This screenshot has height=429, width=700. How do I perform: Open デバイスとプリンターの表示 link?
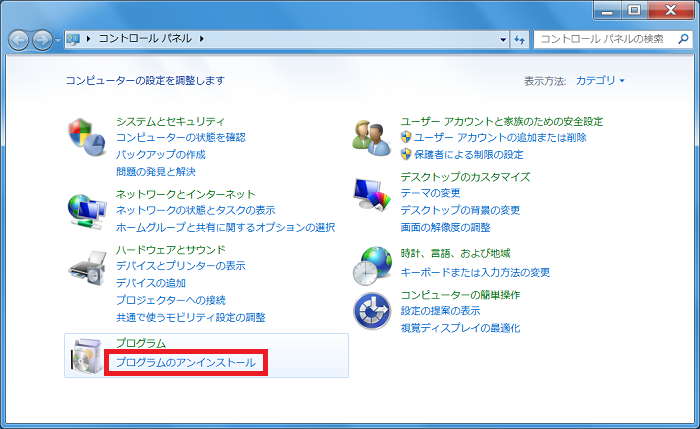pos(181,266)
